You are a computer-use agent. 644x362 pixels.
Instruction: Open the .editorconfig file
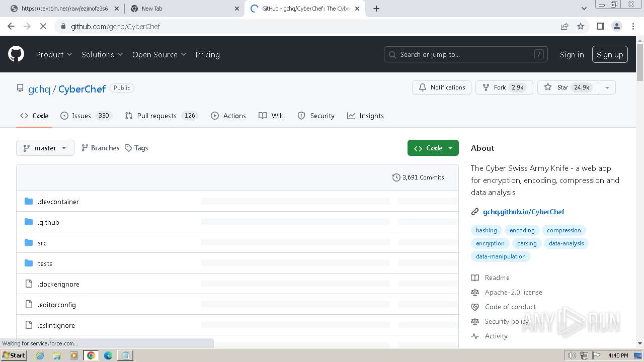tap(57, 305)
